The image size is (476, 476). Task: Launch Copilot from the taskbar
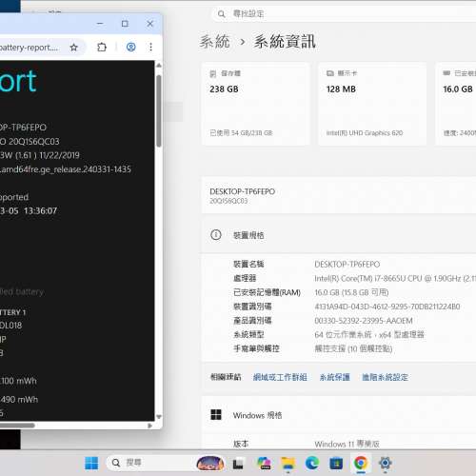[x=264, y=464]
